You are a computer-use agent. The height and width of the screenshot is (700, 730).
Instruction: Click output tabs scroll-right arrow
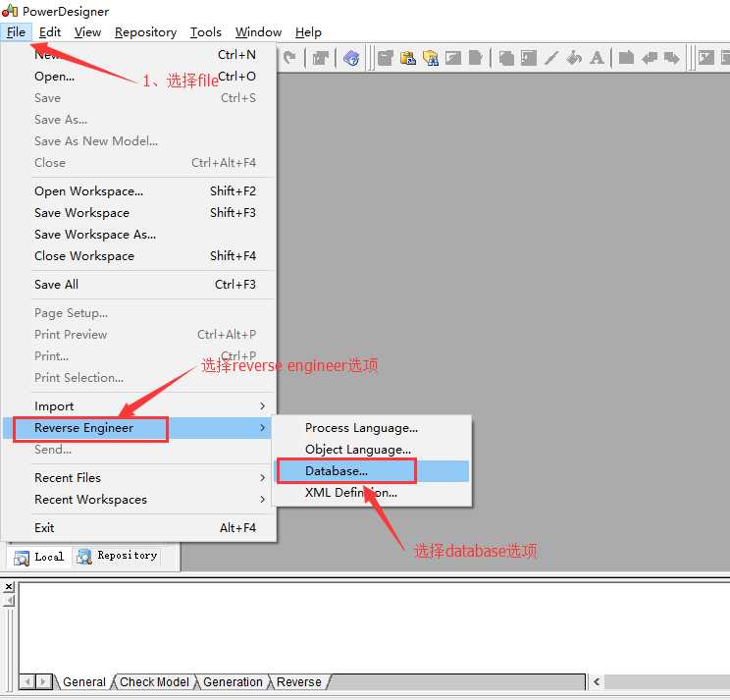(43, 681)
